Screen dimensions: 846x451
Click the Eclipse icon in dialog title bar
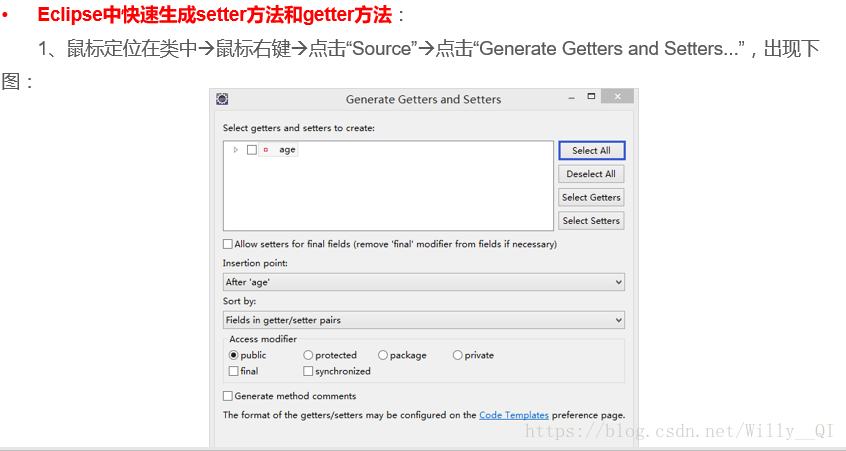pyautogui.click(x=222, y=99)
